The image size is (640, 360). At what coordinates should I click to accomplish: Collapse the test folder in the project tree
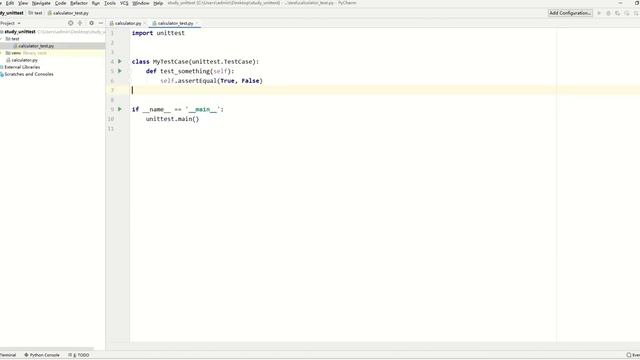(2, 39)
